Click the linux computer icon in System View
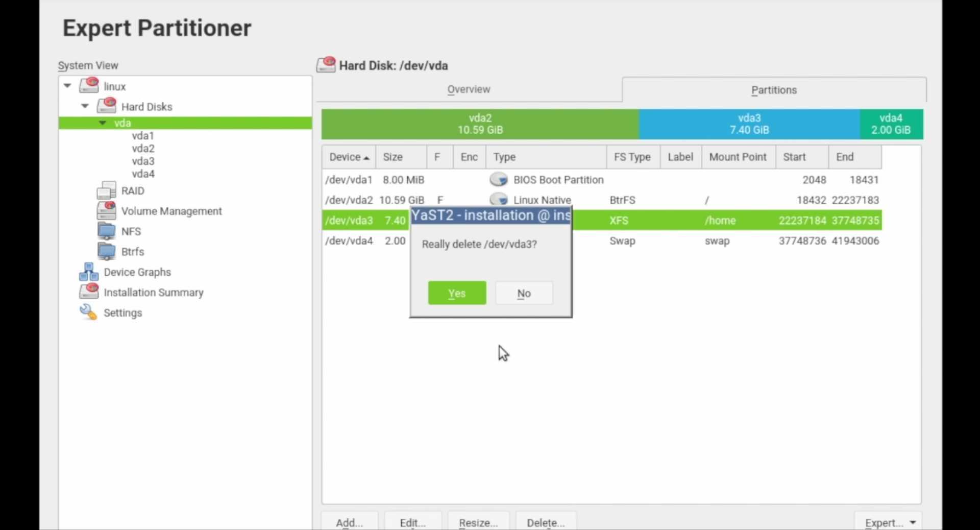The image size is (980, 530). (x=89, y=85)
